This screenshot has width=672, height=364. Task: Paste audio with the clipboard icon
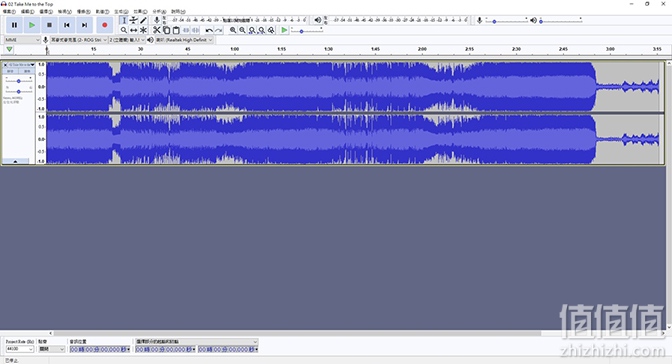point(176,30)
